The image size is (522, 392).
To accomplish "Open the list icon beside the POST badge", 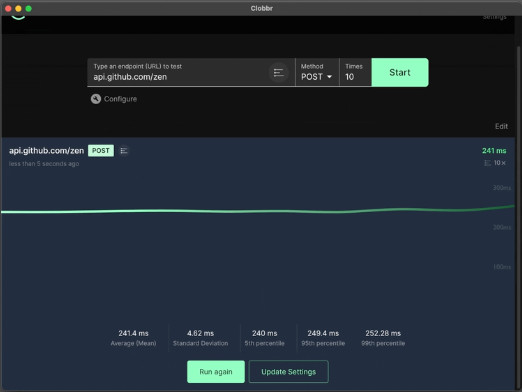I will point(124,151).
